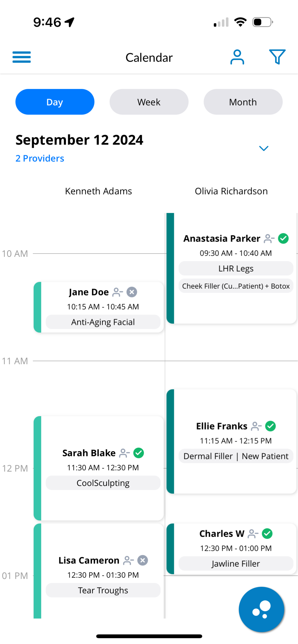The width and height of the screenshot is (298, 644).
Task: Click patient icon next to Jane Doe
Action: click(118, 292)
